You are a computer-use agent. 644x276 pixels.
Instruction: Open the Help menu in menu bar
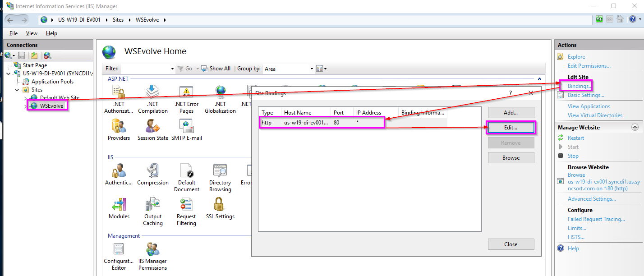[x=51, y=33]
